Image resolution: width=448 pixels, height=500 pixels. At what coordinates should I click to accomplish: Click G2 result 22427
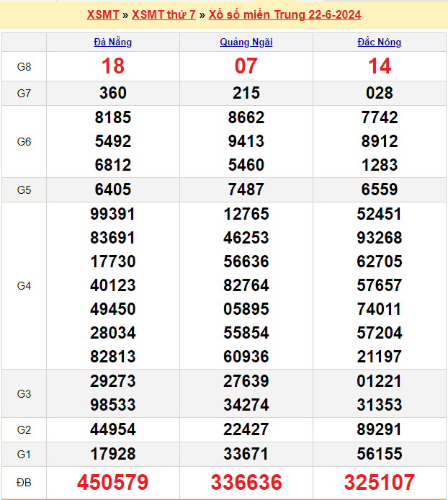point(246,429)
